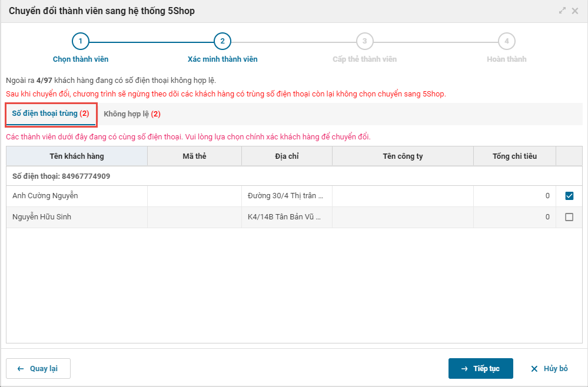The height and width of the screenshot is (387, 588).
Task: Open the Số điện thoại trùng tab
Action: coord(51,114)
